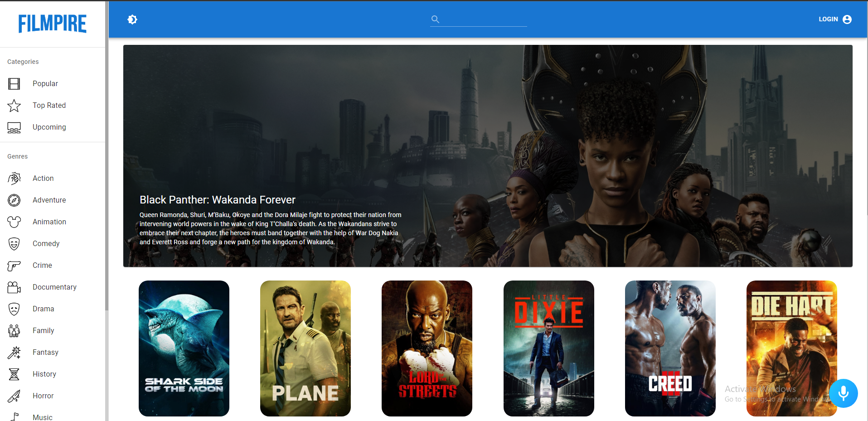Viewport: 868px width, 421px height.
Task: Select the Top Rated star icon
Action: point(14,105)
